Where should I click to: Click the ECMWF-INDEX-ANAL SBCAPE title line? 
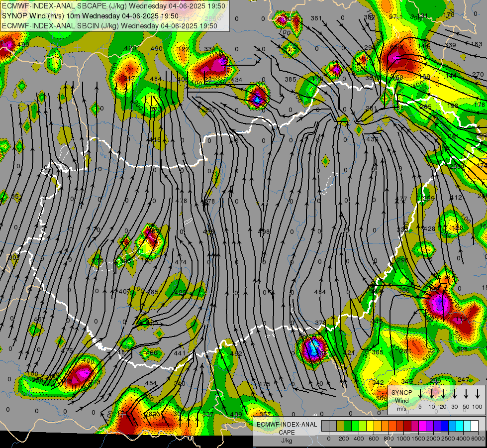[114, 5]
